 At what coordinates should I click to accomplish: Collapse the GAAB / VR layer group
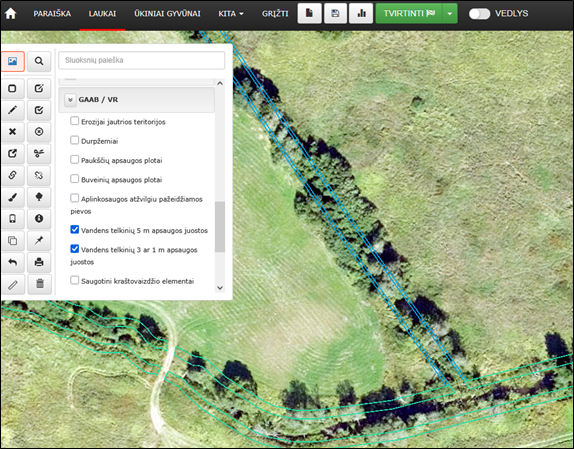click(x=70, y=100)
